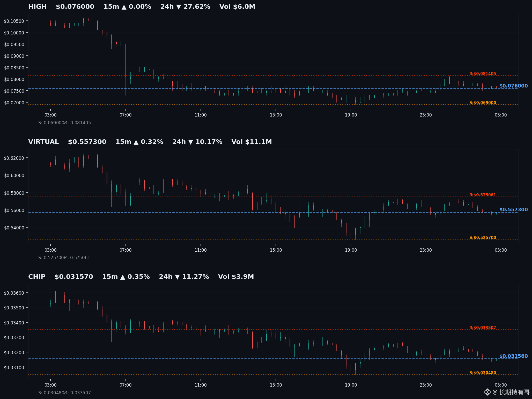The image size is (532, 399).
Task: Click the VIRTUAL ticker title
Action: [x=43, y=142]
